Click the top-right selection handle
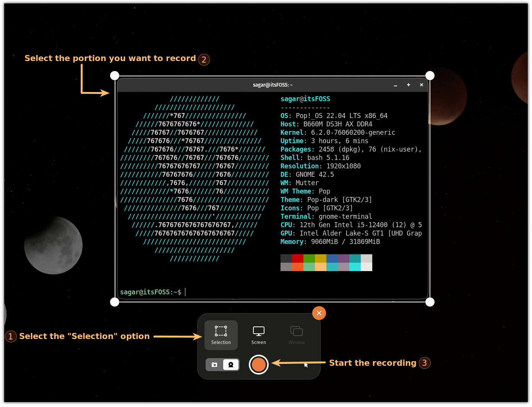This screenshot has height=407, width=532. (x=430, y=75)
